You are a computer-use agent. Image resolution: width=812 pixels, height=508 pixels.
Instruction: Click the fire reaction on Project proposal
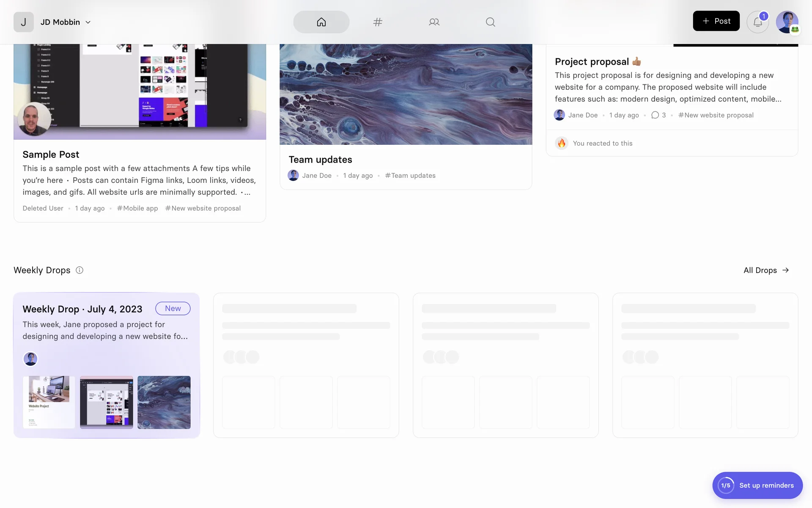[x=561, y=143]
